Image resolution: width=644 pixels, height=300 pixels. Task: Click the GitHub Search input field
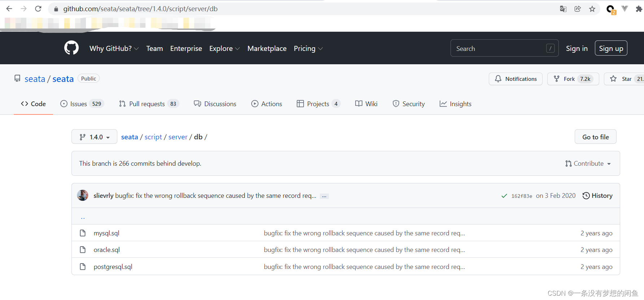click(x=505, y=48)
